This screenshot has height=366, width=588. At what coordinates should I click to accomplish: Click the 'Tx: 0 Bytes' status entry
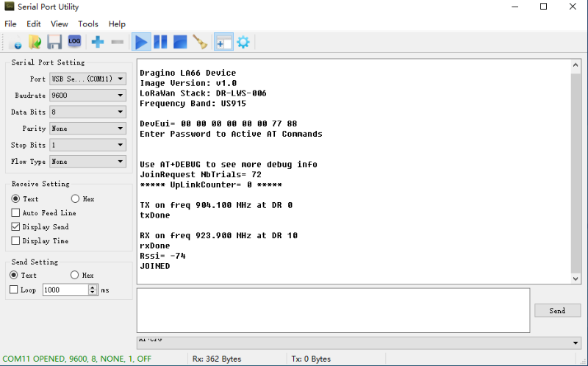(x=311, y=359)
